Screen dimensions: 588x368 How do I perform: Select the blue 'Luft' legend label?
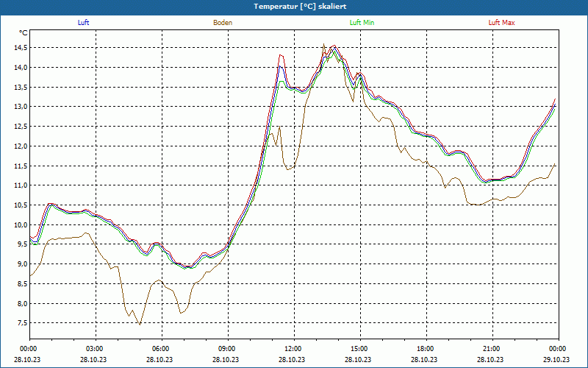click(83, 23)
